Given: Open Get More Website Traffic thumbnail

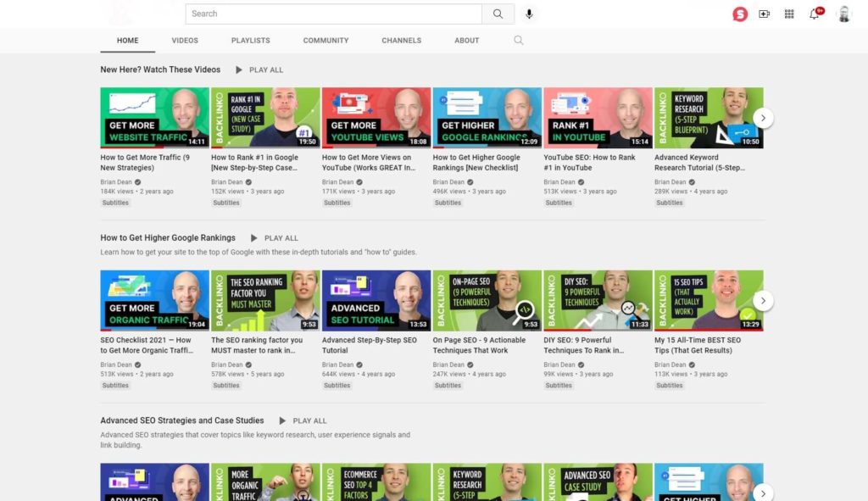Looking at the screenshot, I should tap(154, 118).
